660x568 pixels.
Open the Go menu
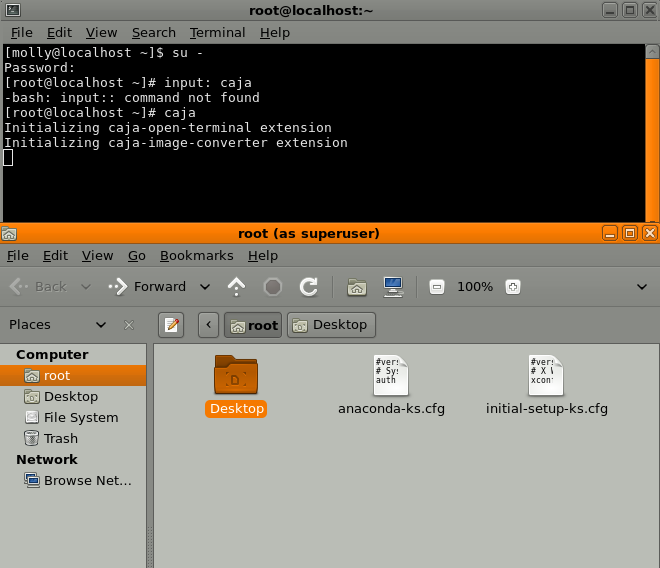pyautogui.click(x=137, y=256)
